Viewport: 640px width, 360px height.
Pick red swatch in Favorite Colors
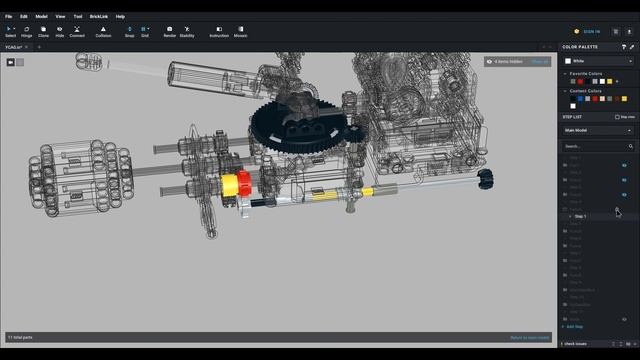tap(580, 82)
